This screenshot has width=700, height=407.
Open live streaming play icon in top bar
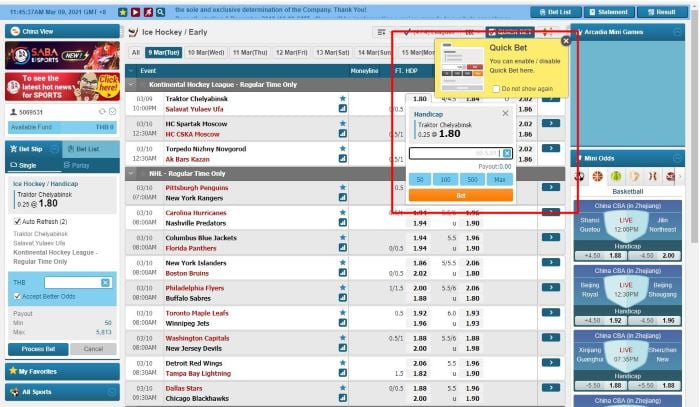135,12
